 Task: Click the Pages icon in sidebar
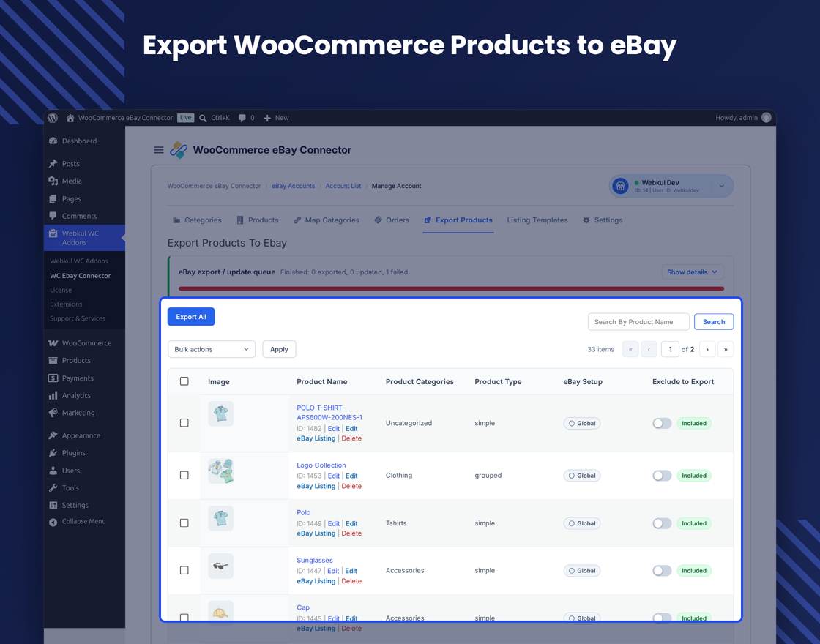pyautogui.click(x=53, y=198)
